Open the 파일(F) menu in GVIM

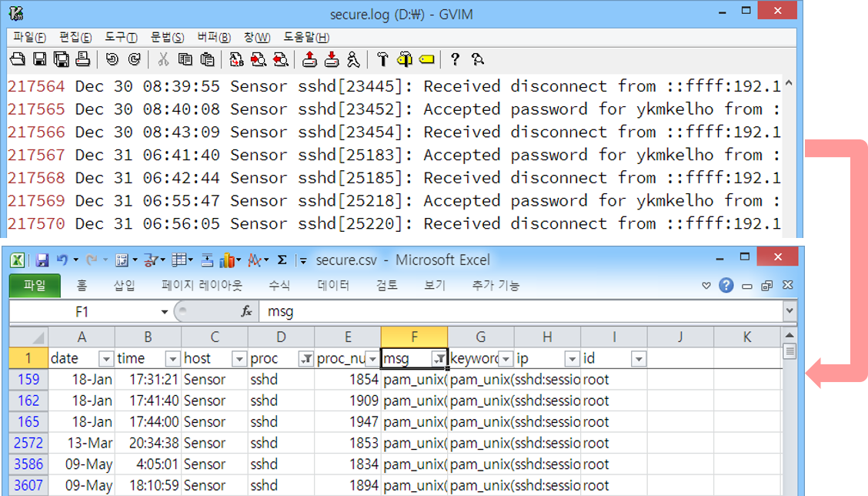tap(29, 37)
